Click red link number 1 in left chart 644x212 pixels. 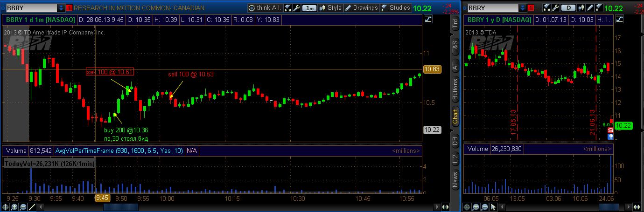[70, 8]
